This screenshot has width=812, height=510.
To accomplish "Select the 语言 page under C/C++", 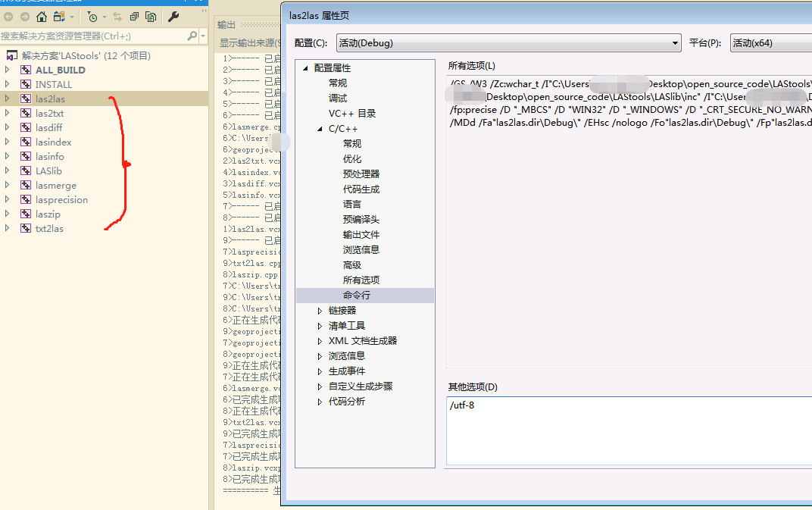I will click(352, 204).
